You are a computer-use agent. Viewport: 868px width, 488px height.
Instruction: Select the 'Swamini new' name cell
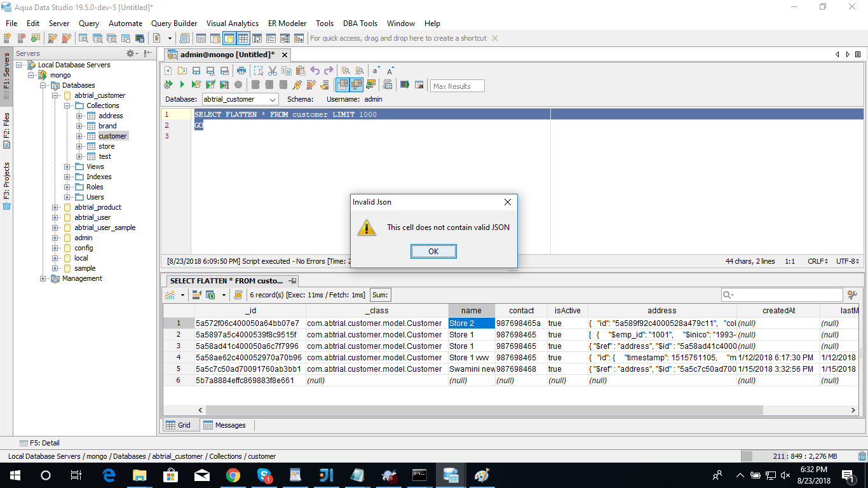(471, 369)
